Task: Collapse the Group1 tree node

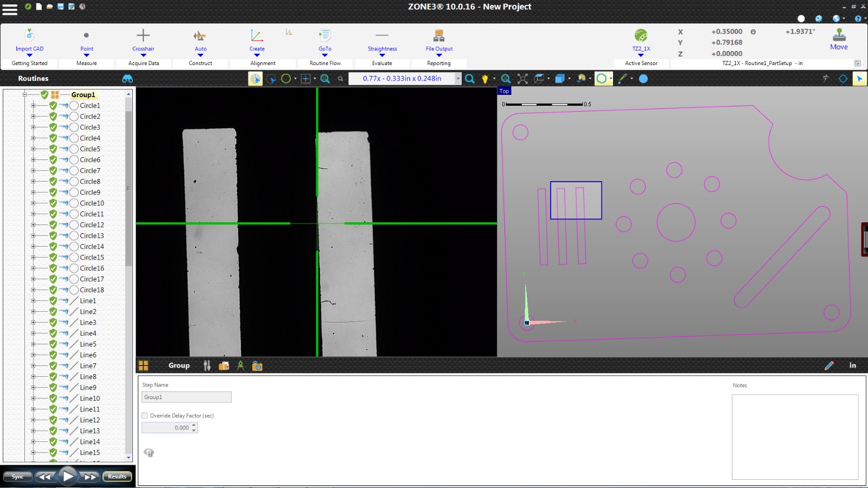Action: point(24,94)
